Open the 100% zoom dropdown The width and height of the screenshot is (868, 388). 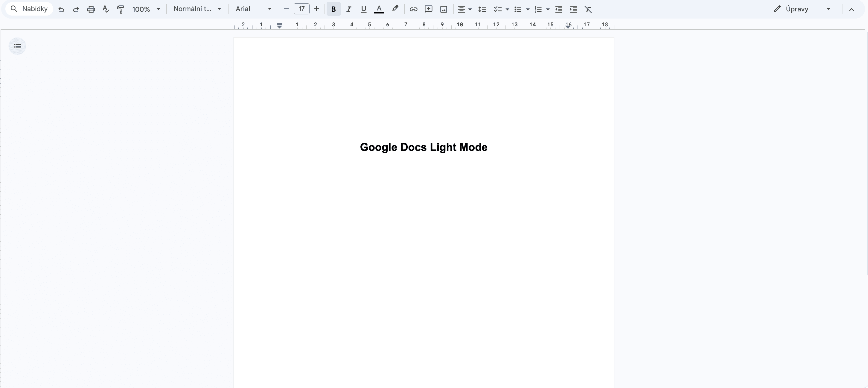(146, 9)
